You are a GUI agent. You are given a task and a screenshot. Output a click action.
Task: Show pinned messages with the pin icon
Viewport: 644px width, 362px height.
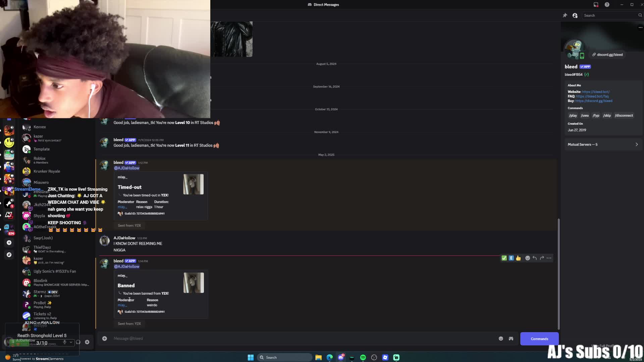565,15
